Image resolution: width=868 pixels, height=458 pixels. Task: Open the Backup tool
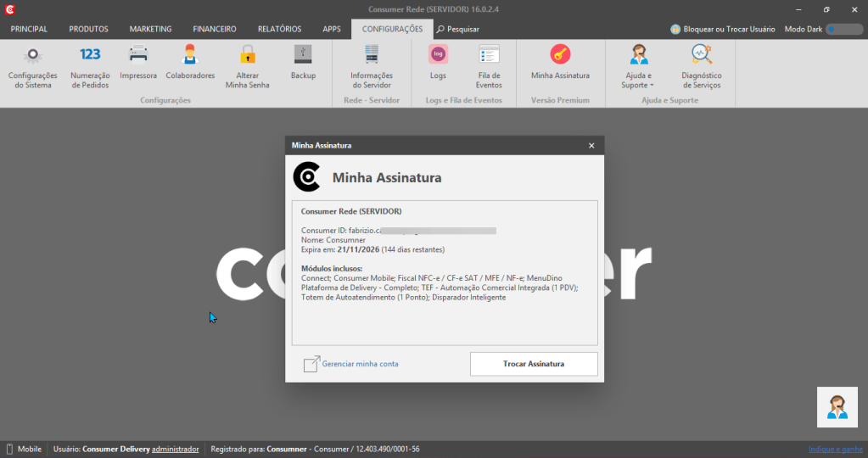tap(304, 62)
